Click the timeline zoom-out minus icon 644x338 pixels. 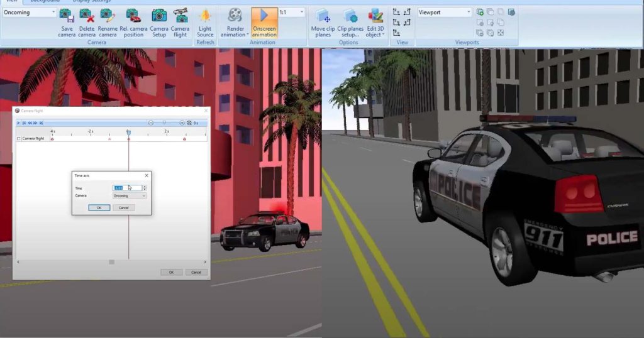coord(151,123)
